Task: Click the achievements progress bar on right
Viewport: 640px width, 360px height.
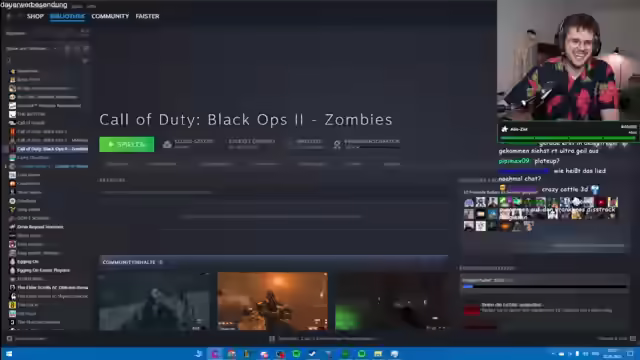Action: click(544, 287)
